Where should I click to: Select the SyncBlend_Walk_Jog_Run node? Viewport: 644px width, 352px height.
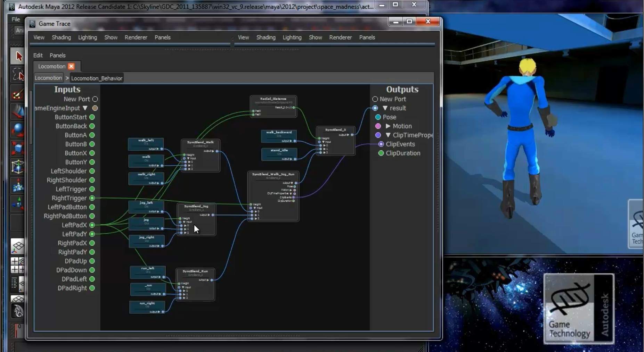click(273, 174)
